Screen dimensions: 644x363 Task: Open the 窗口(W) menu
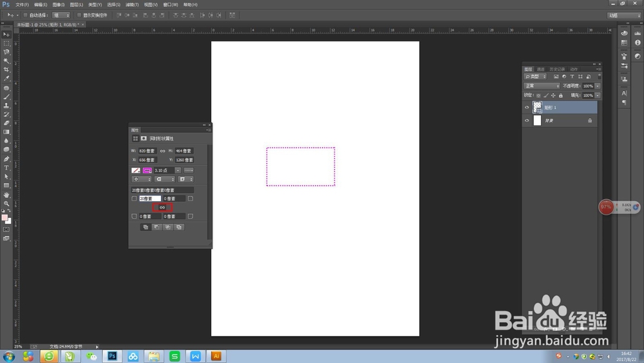171,5
